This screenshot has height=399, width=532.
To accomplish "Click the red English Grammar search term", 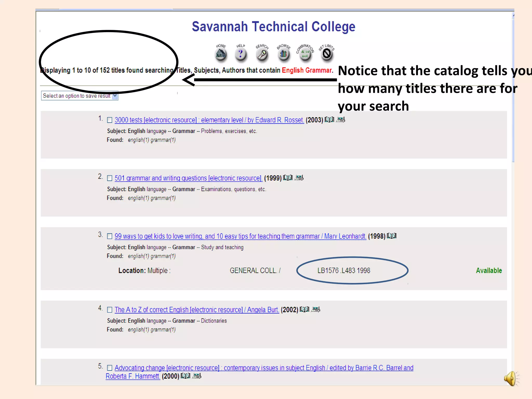I will pyautogui.click(x=307, y=70).
